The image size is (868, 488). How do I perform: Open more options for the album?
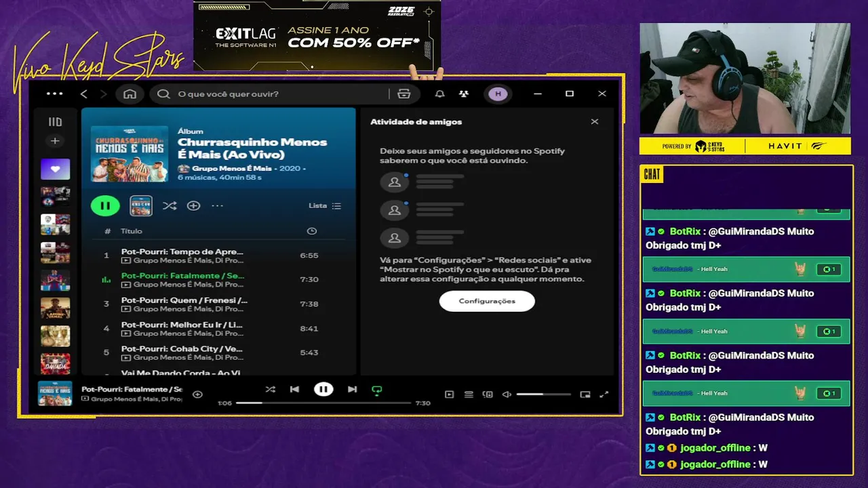point(217,205)
